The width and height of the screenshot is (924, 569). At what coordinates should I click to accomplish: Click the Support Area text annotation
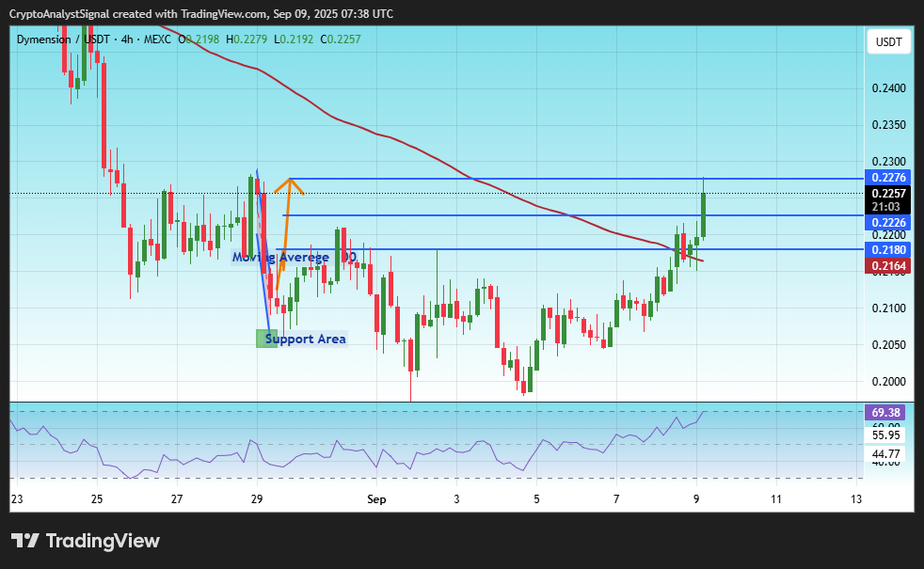click(305, 339)
